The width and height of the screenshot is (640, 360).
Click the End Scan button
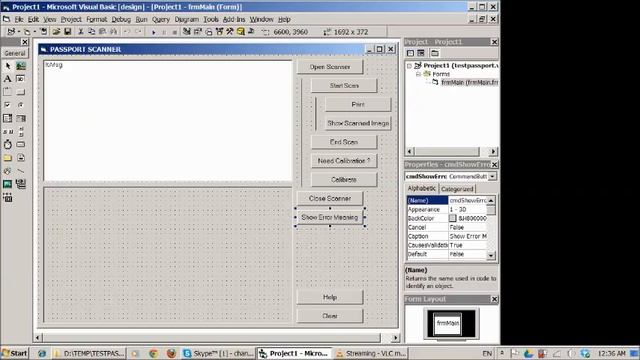point(344,142)
